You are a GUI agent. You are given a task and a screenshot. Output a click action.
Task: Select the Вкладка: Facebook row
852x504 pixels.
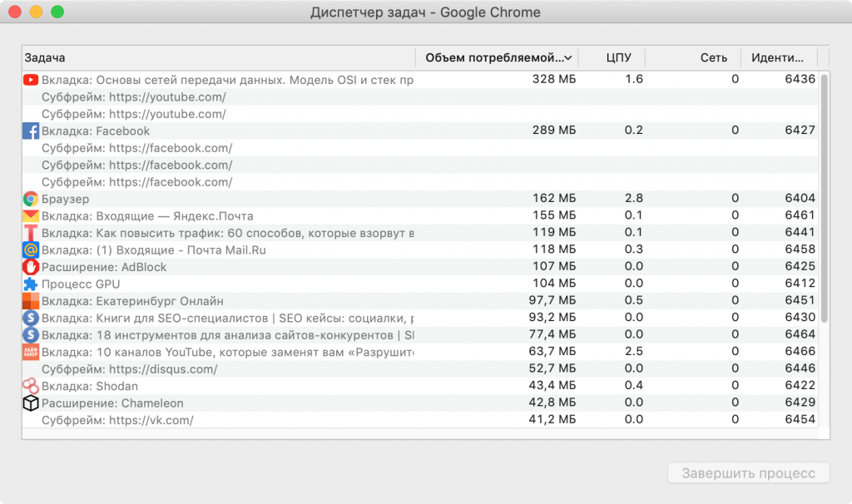pyautogui.click(x=420, y=131)
